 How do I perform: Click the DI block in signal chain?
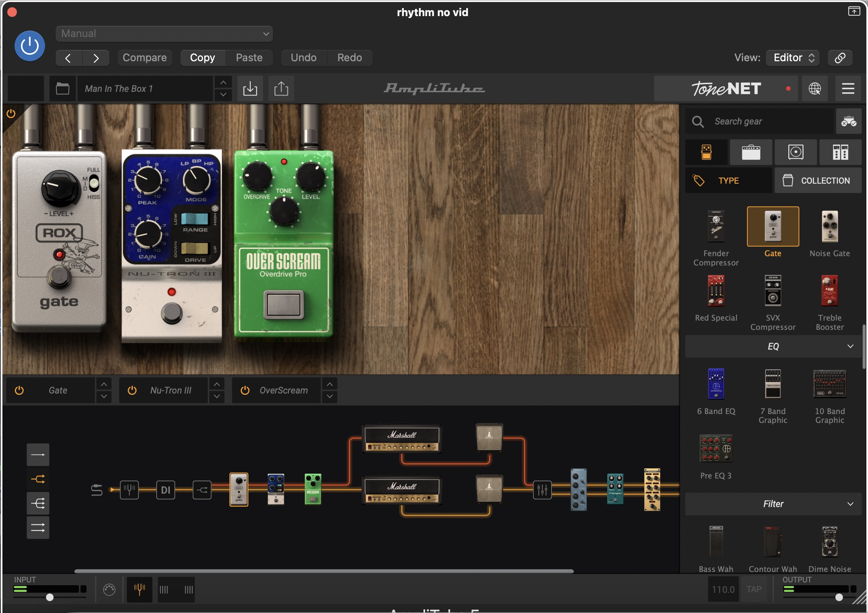click(165, 490)
